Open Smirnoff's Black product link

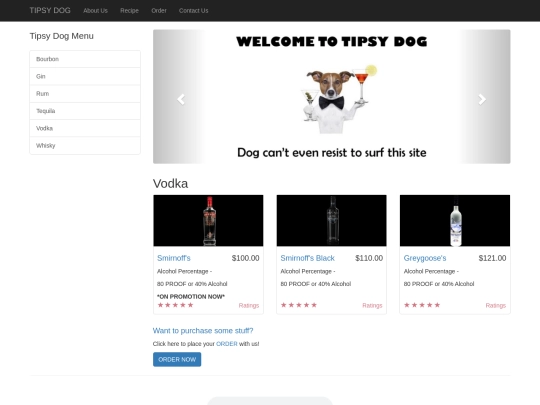(x=308, y=258)
